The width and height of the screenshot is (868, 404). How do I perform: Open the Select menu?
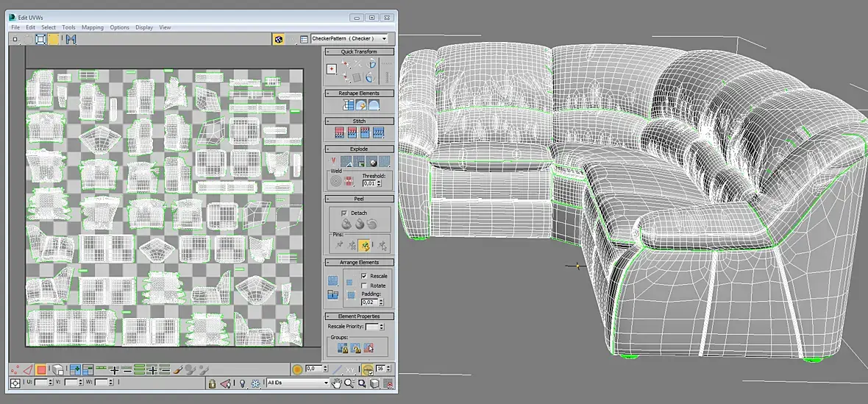49,27
